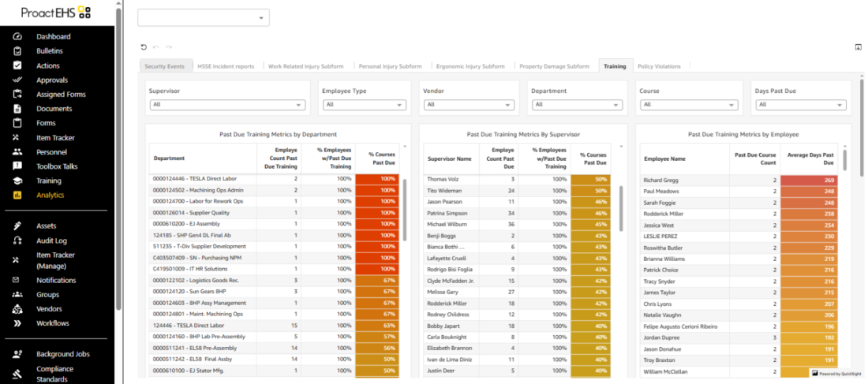The height and width of the screenshot is (384, 868).
Task: Click the Approvals double-checkmark icon
Action: click(17, 80)
